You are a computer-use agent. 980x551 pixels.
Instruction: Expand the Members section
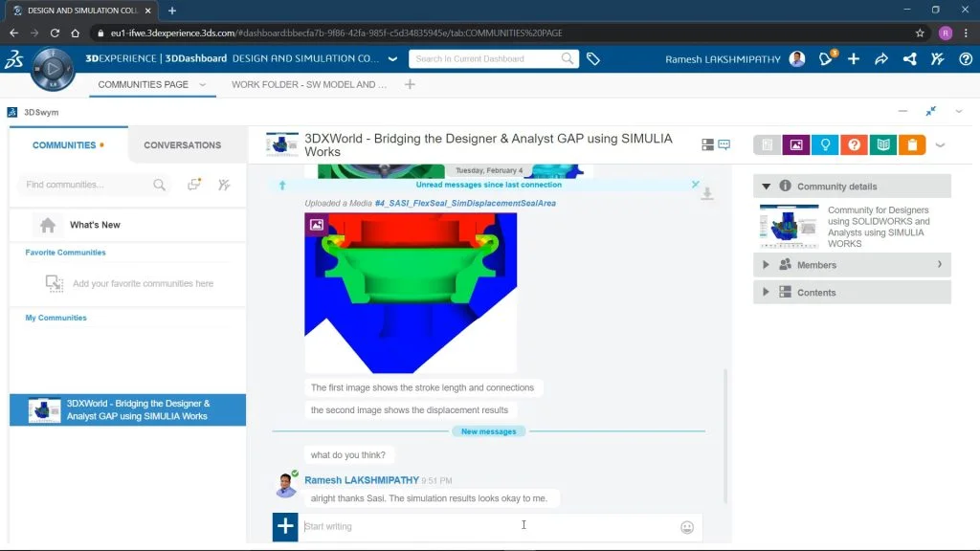pos(767,265)
